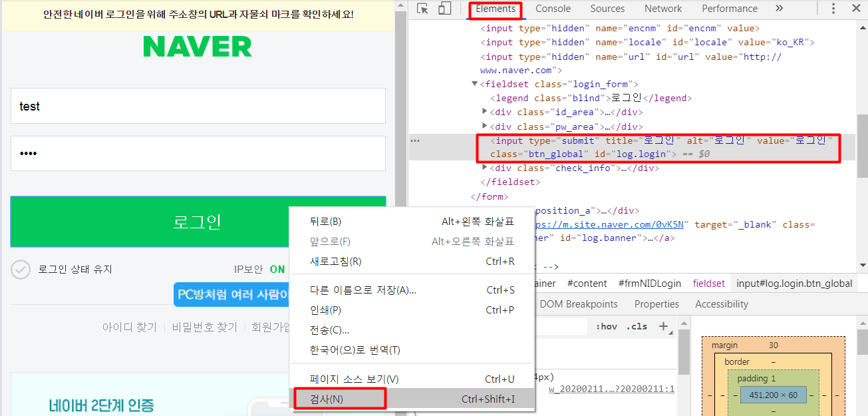Open the w_20200211 stylesheet source link
868x416 pixels.
pos(611,389)
